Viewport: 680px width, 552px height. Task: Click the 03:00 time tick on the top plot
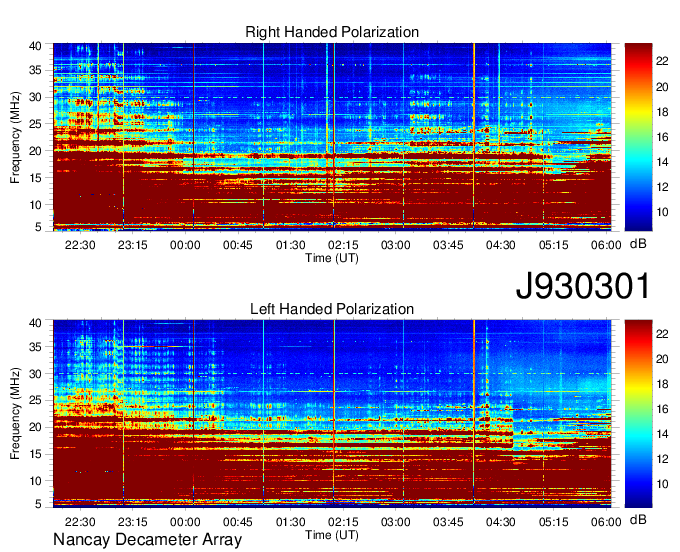[x=396, y=245]
